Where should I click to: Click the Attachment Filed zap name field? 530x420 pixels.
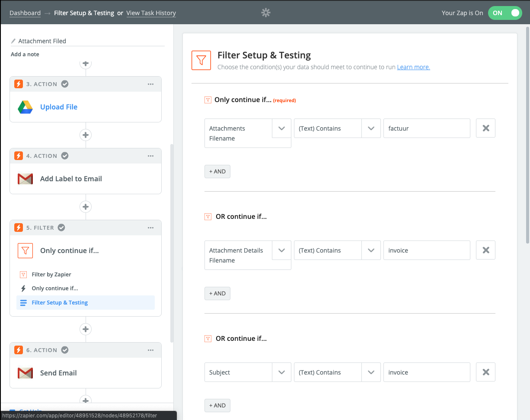tap(87, 41)
